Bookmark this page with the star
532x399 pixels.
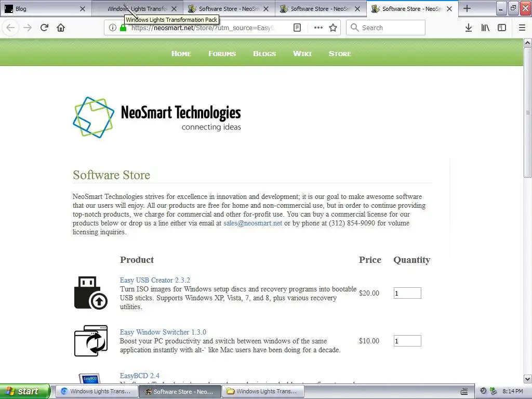point(333,28)
